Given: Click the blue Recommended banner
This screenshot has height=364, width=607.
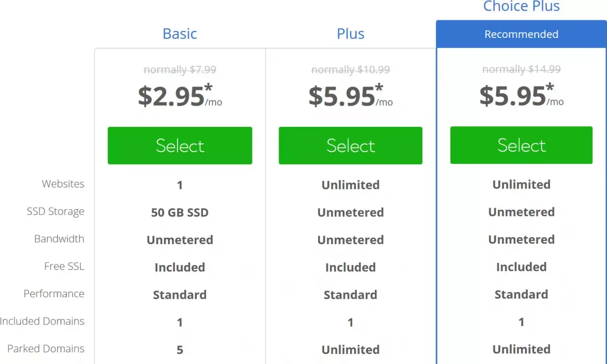Looking at the screenshot, I should coord(521,34).
